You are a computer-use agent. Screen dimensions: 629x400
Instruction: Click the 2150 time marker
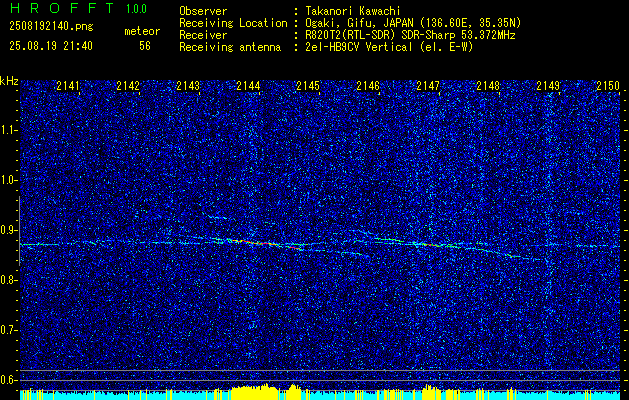[608, 85]
